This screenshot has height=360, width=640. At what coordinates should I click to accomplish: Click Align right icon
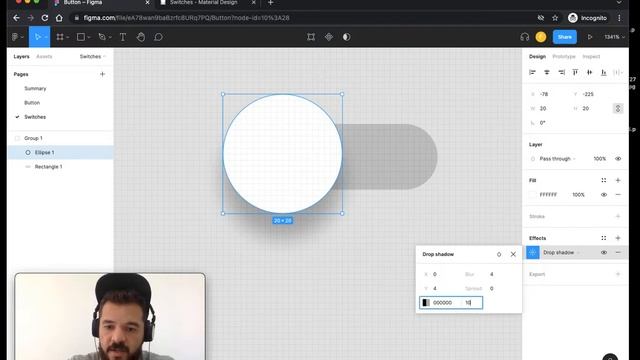[561, 72]
